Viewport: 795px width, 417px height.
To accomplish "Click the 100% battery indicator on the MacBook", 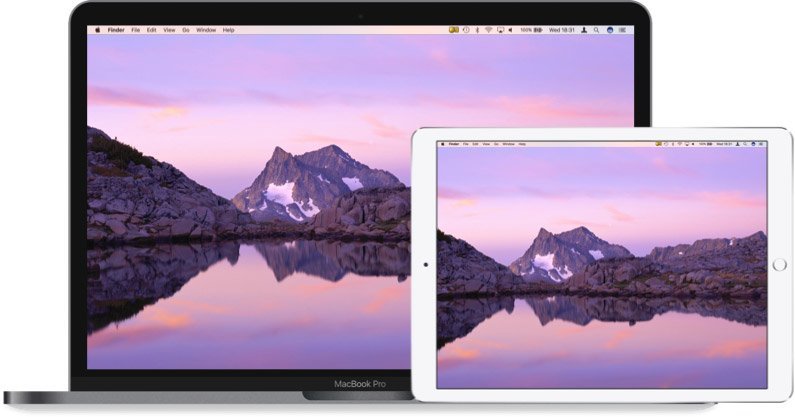I will point(531,30).
